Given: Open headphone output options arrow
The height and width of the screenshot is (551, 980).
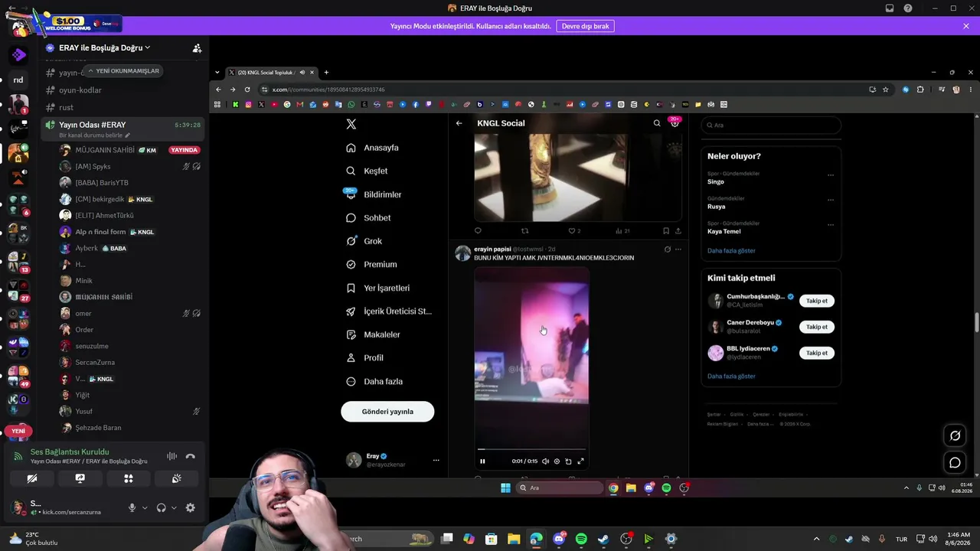Looking at the screenshot, I should pyautogui.click(x=174, y=507).
